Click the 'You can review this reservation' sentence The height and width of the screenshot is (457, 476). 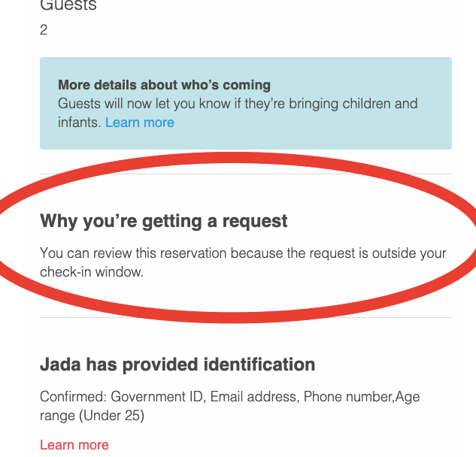[x=134, y=253]
